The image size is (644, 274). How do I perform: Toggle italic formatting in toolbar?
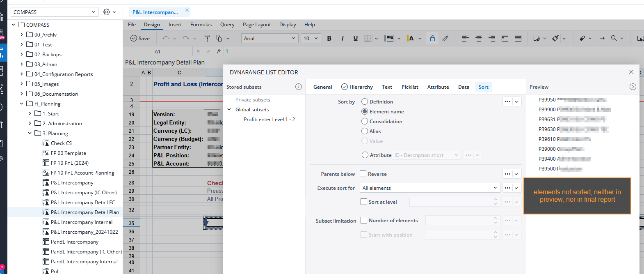pyautogui.click(x=343, y=38)
